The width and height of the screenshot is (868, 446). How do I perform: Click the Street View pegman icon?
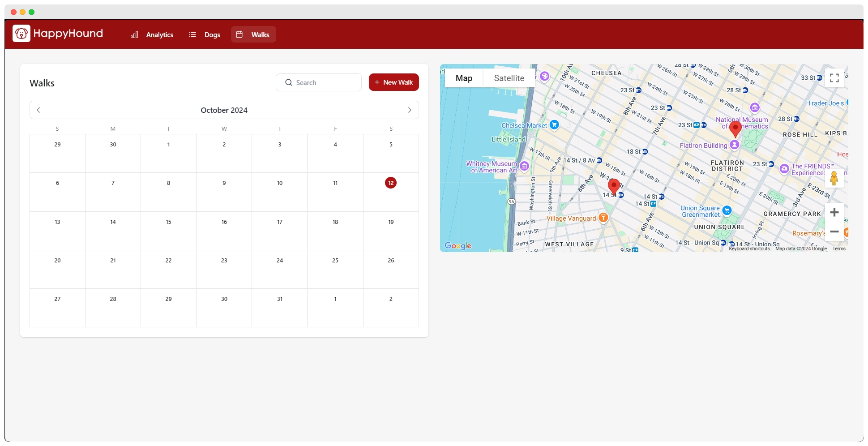click(x=834, y=178)
